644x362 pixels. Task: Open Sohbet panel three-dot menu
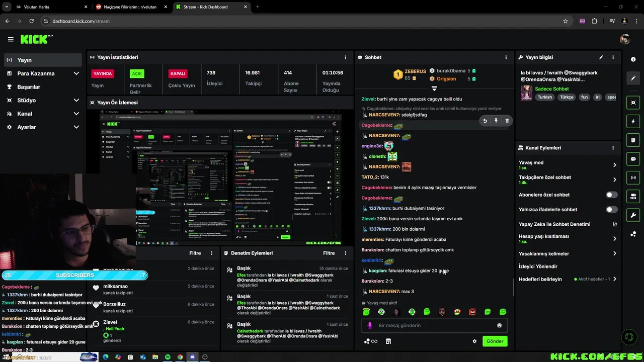point(506,57)
